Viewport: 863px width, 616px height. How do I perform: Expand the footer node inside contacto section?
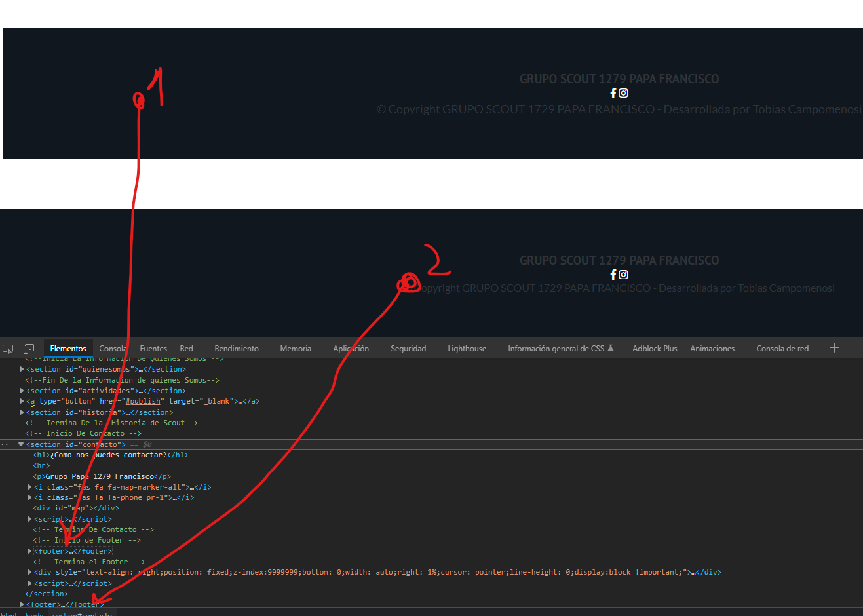tap(29, 551)
